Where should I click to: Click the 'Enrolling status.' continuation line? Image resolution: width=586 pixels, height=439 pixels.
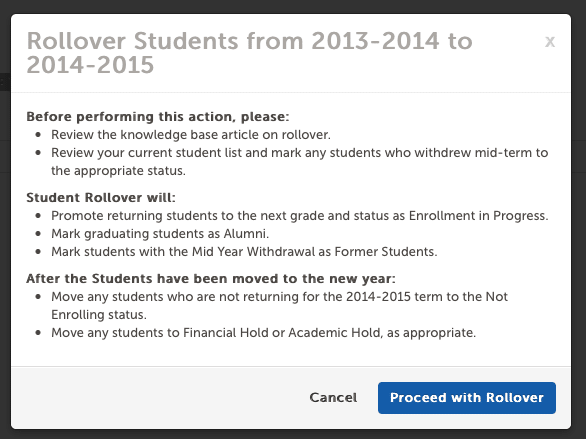[99, 315]
